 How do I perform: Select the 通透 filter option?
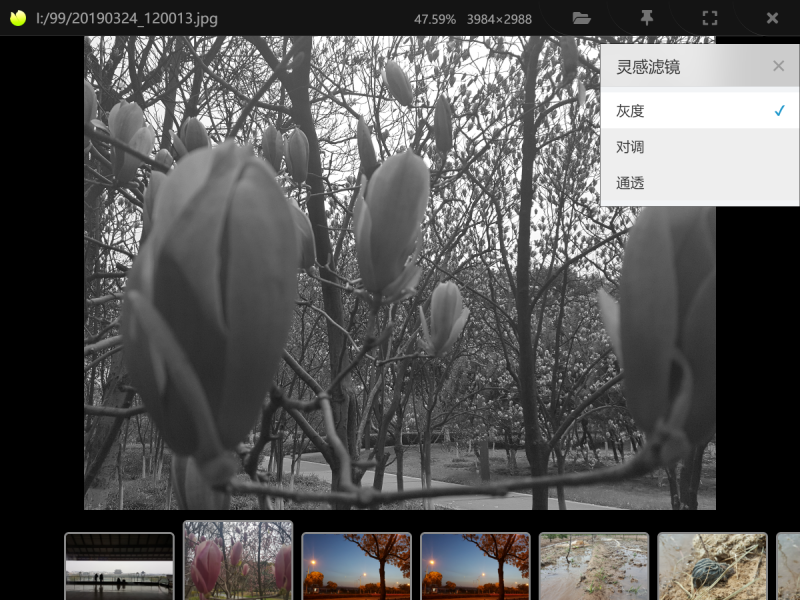coord(699,183)
